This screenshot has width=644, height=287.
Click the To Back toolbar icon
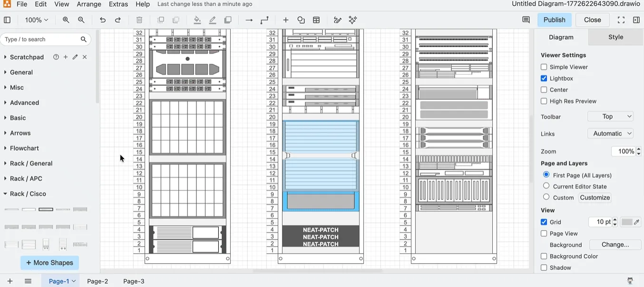[176, 20]
